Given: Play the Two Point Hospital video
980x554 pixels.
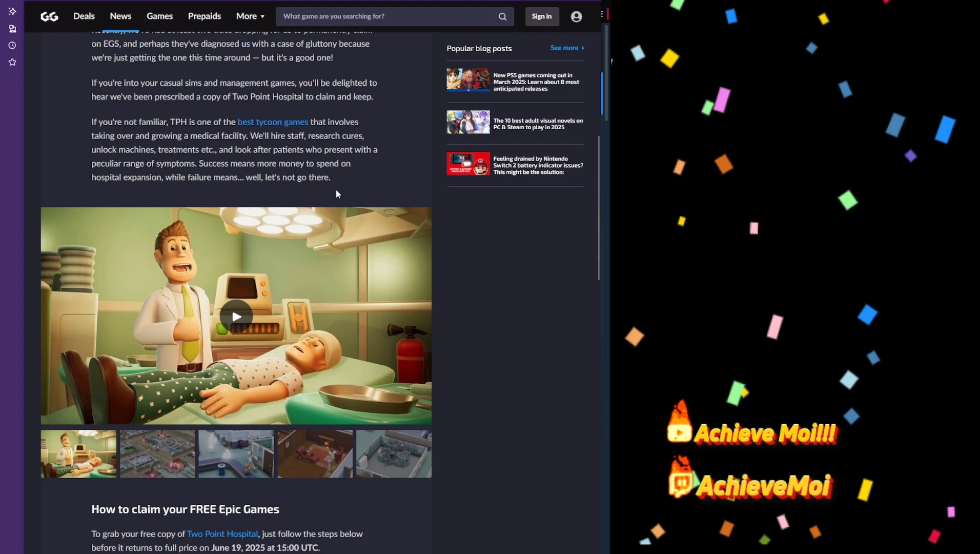Looking at the screenshot, I should [236, 316].
